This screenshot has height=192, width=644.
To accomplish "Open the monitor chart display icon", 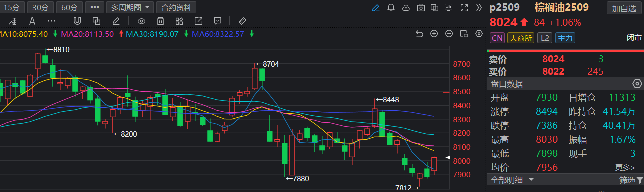I will [449, 8].
